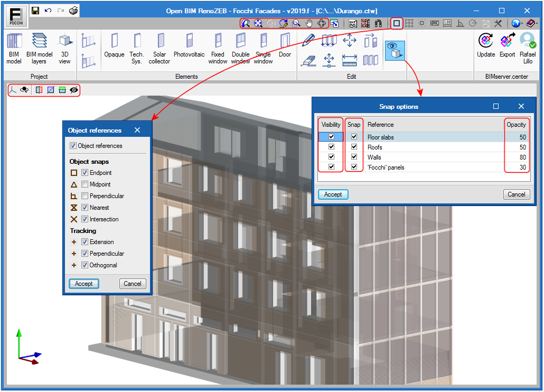This screenshot has width=544, height=392.
Task: Click the FOCCHI application logo
Action: point(16,17)
